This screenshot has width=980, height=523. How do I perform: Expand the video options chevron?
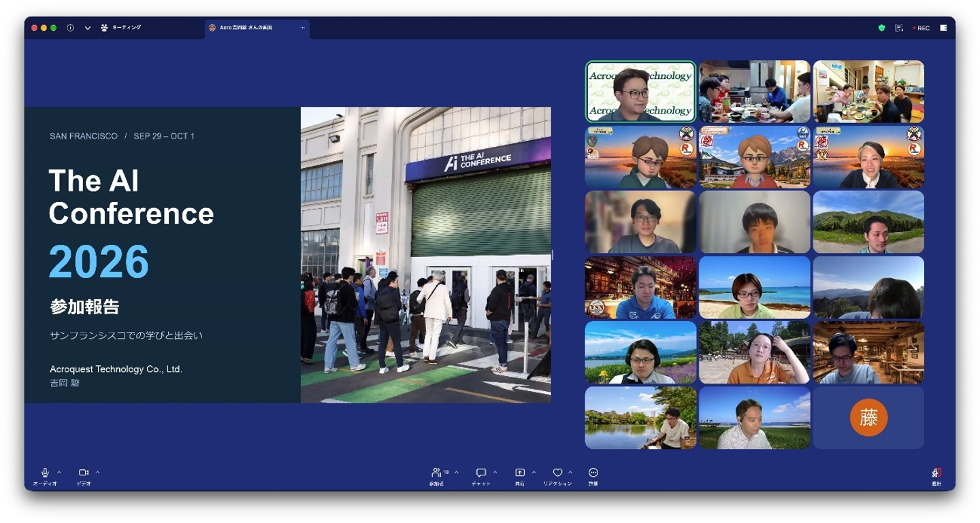pyautogui.click(x=98, y=472)
